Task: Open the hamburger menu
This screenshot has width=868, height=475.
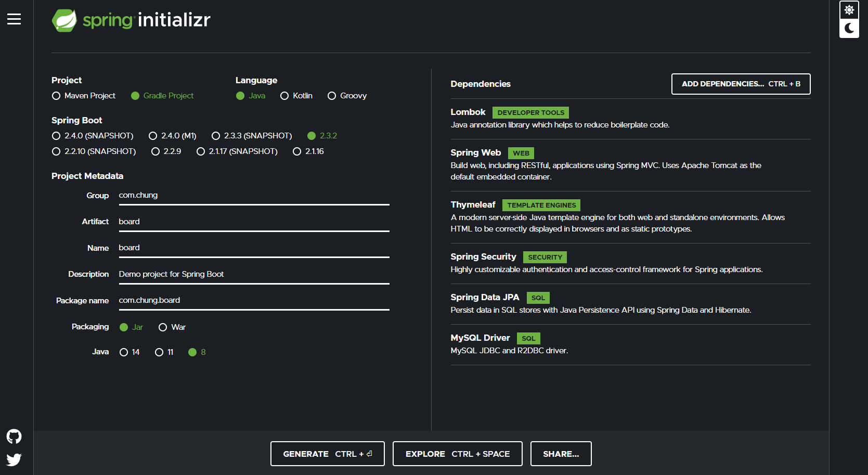Action: [x=14, y=19]
